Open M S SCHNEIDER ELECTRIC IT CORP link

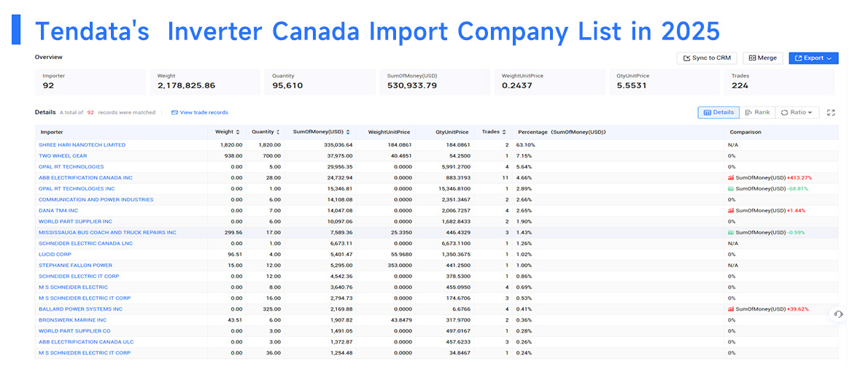tap(85, 298)
